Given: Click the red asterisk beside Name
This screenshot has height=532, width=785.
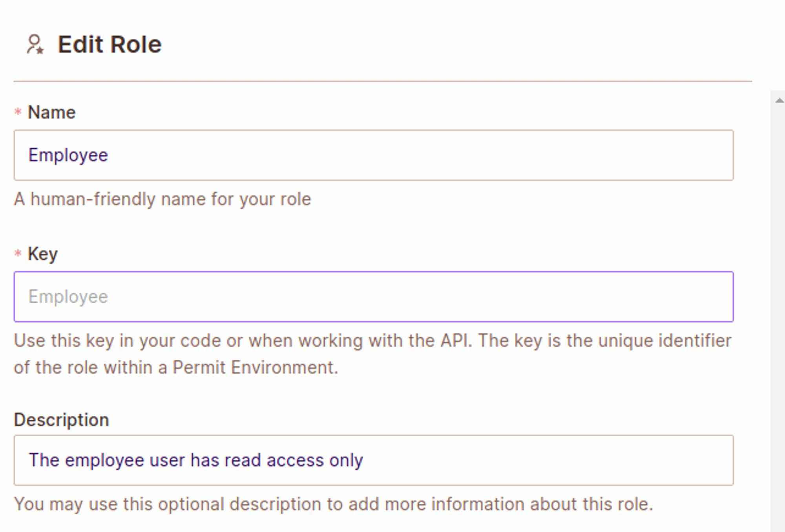Looking at the screenshot, I should tap(18, 112).
